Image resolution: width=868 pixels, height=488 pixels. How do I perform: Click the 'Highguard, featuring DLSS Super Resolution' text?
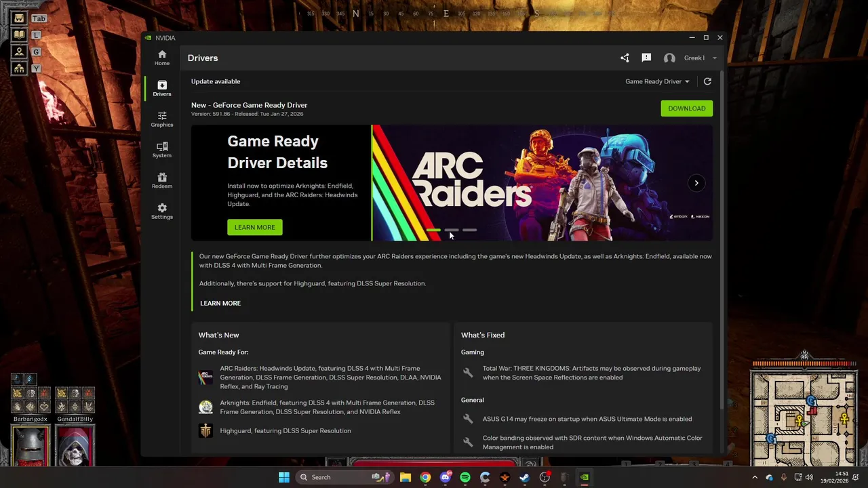(x=285, y=431)
